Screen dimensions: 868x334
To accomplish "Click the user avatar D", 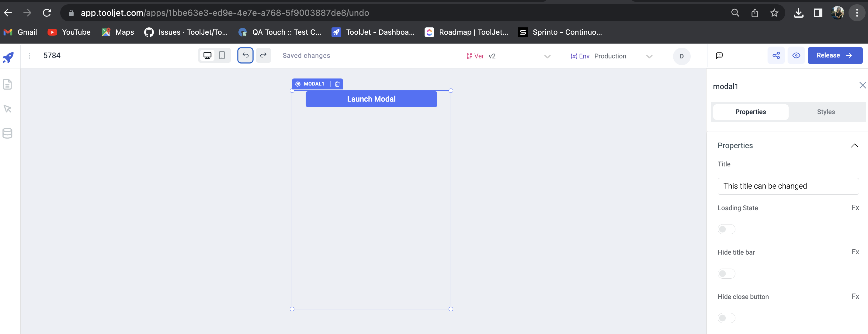I will 681,56.
